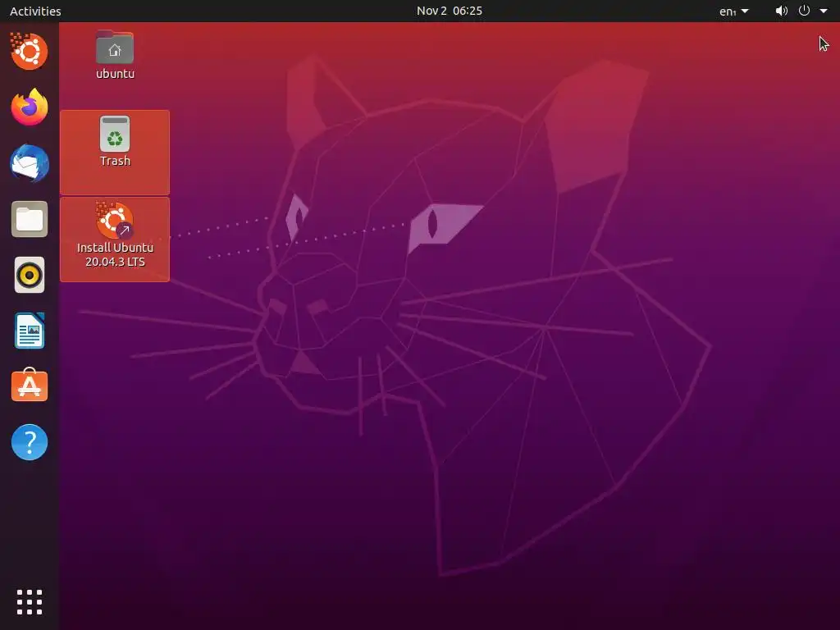840x630 pixels.
Task: Launch Rhythmbox music player
Action: click(30, 276)
